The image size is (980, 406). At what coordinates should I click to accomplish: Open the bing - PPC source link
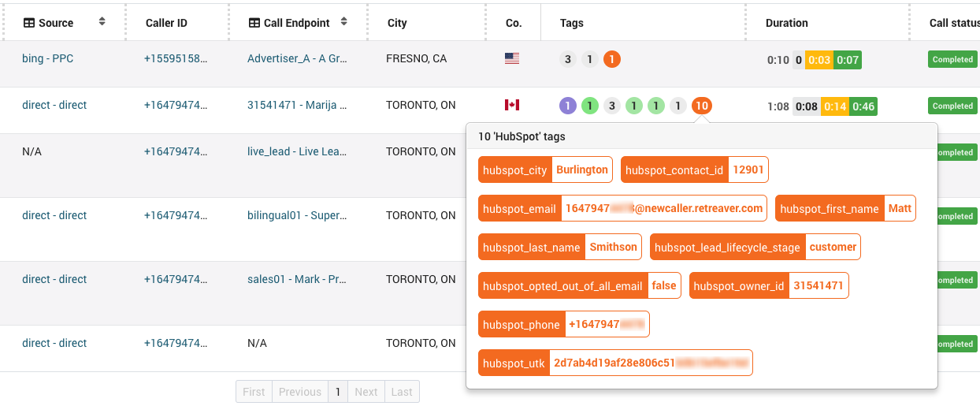coord(47,58)
